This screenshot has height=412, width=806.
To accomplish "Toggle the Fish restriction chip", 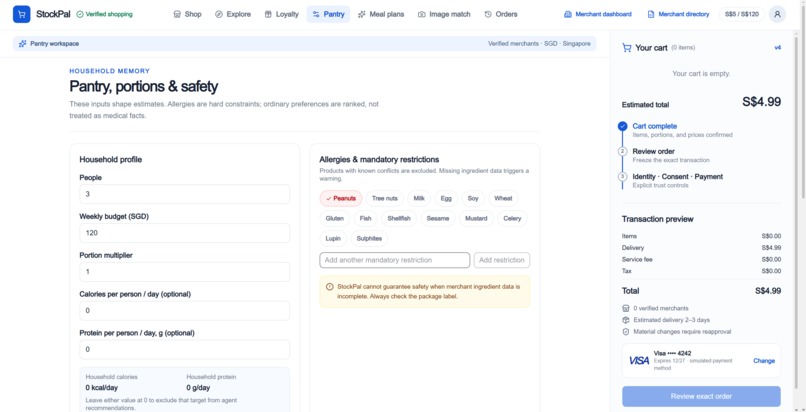I will coord(365,218).
